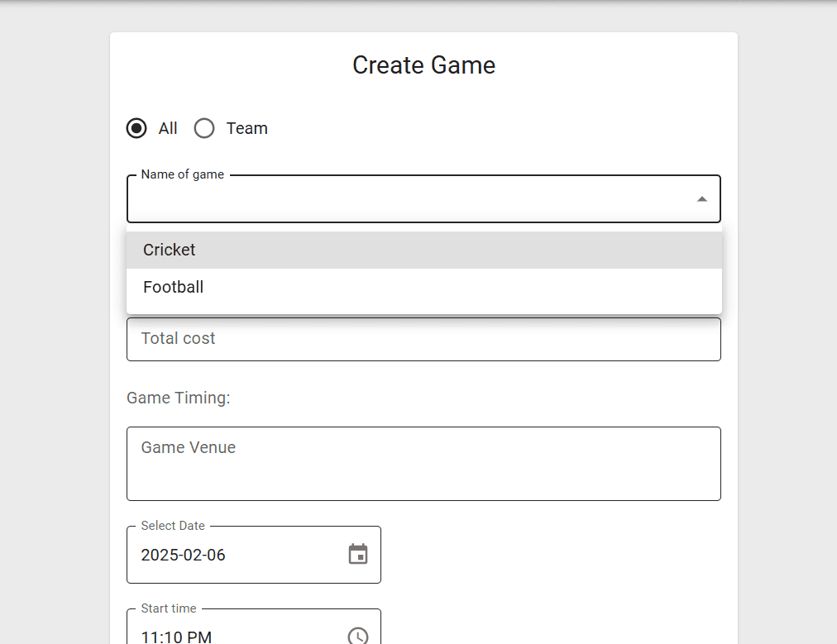Click the Select Date field border label
Screen dimensions: 837x644
pos(171,526)
